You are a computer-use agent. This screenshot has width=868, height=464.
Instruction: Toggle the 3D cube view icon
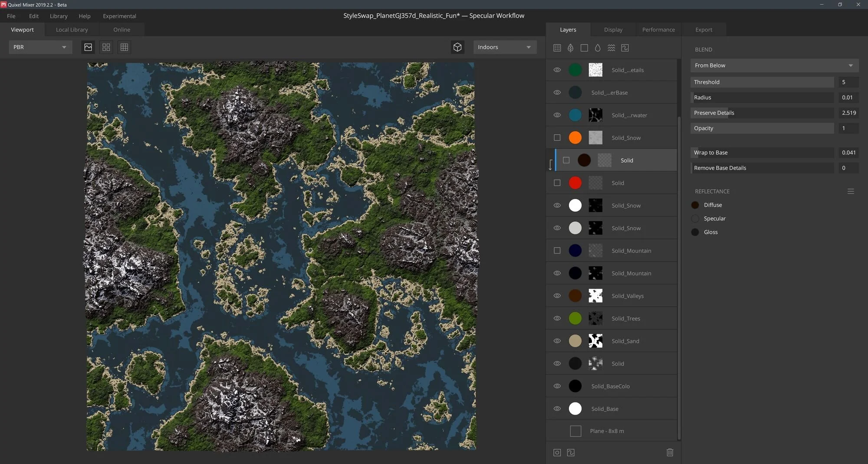click(457, 47)
